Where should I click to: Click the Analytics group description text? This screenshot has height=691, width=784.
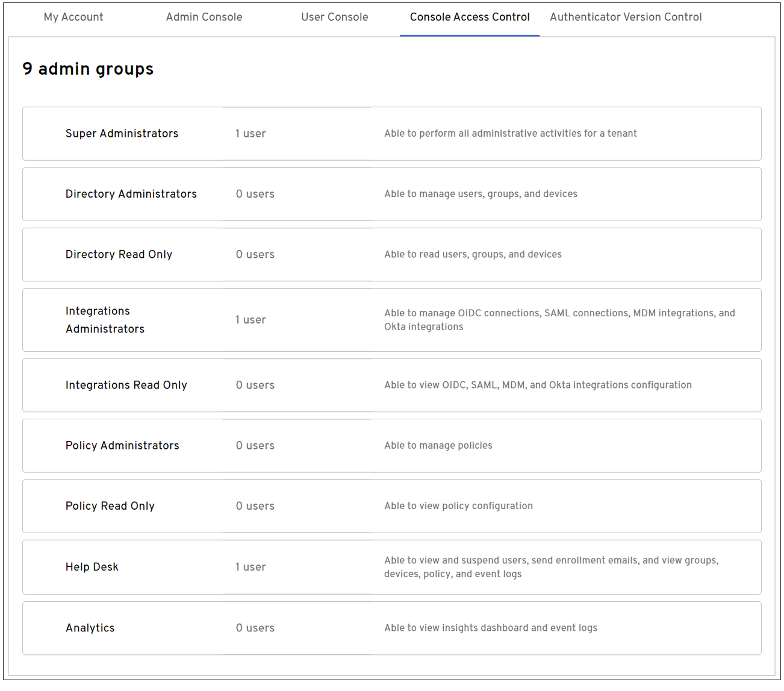pyautogui.click(x=491, y=628)
